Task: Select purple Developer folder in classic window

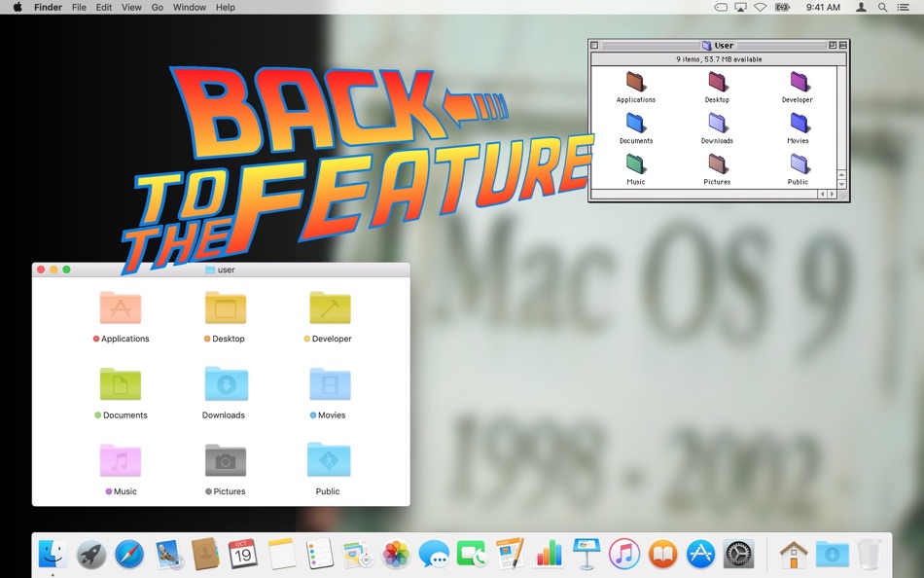Action: [x=799, y=82]
